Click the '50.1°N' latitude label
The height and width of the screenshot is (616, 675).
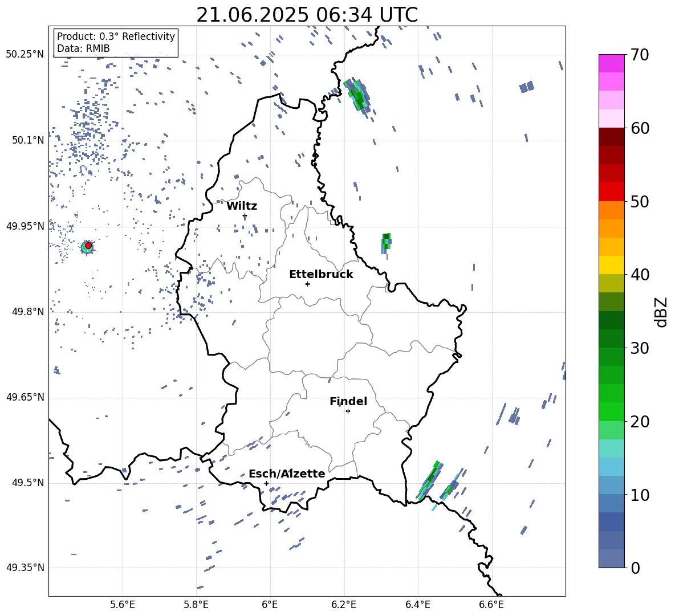pos(27,140)
